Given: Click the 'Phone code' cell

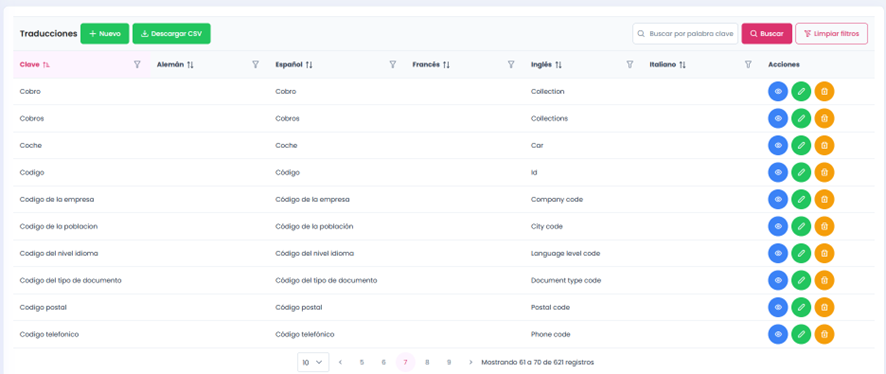Looking at the screenshot, I should click(549, 334).
